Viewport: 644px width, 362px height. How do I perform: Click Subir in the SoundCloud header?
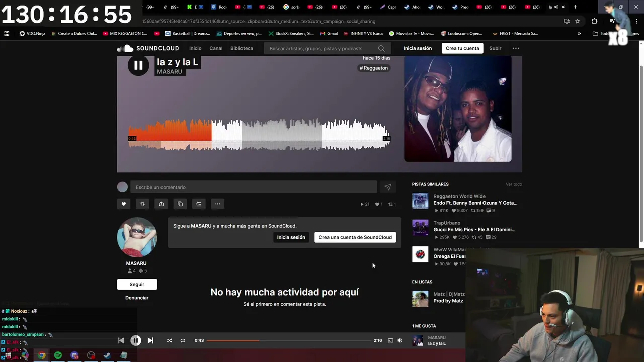pos(495,48)
